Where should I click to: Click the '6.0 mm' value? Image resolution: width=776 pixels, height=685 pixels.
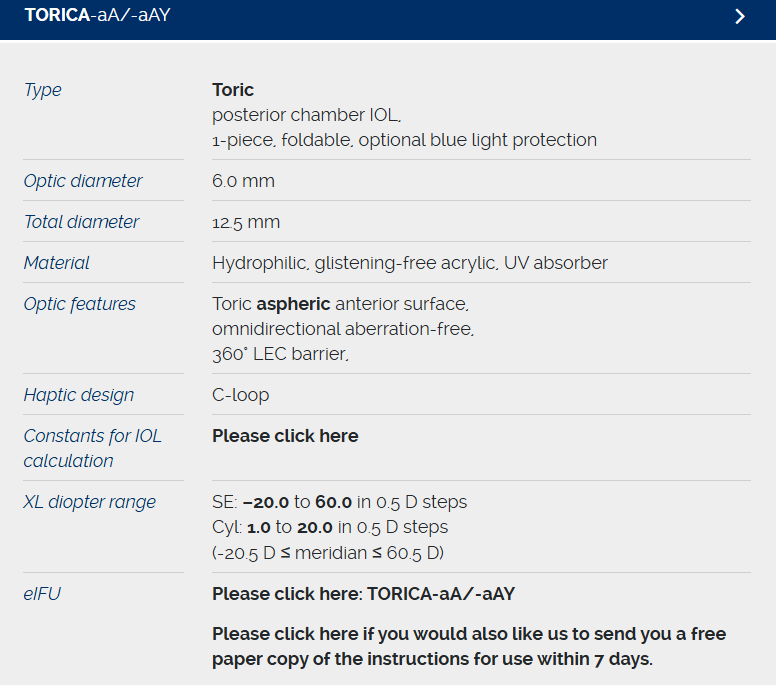point(243,181)
